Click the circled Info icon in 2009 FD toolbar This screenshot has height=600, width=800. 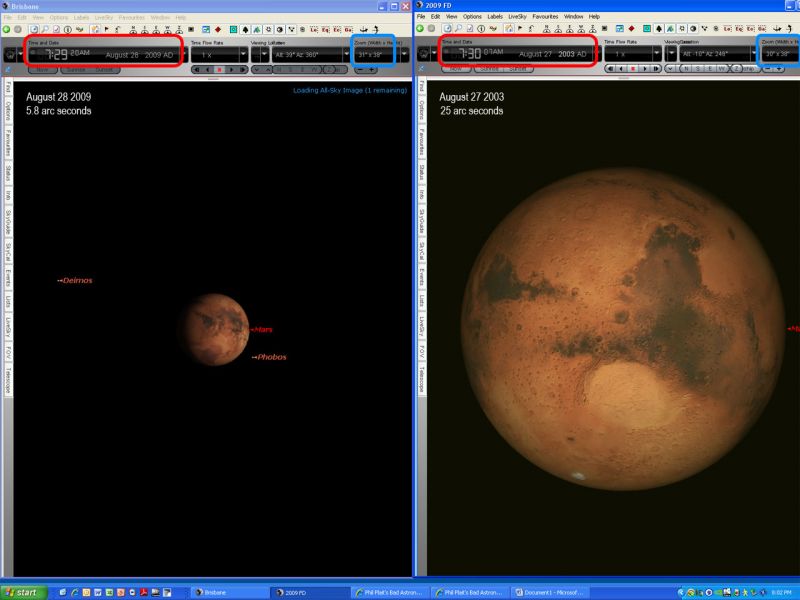(481, 29)
